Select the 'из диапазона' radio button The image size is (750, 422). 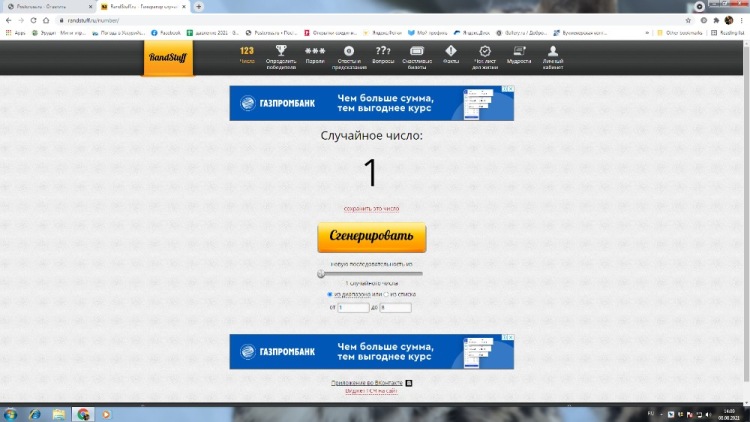click(330, 294)
